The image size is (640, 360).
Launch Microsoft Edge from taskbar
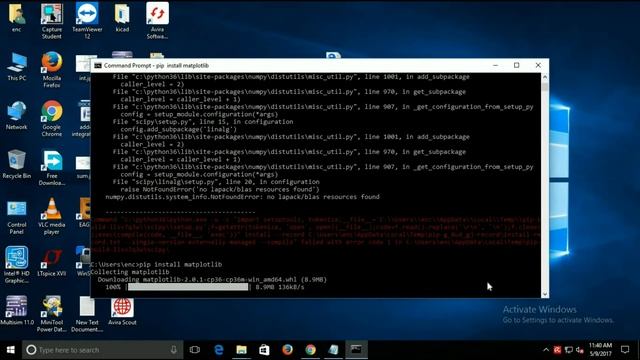pos(219,350)
